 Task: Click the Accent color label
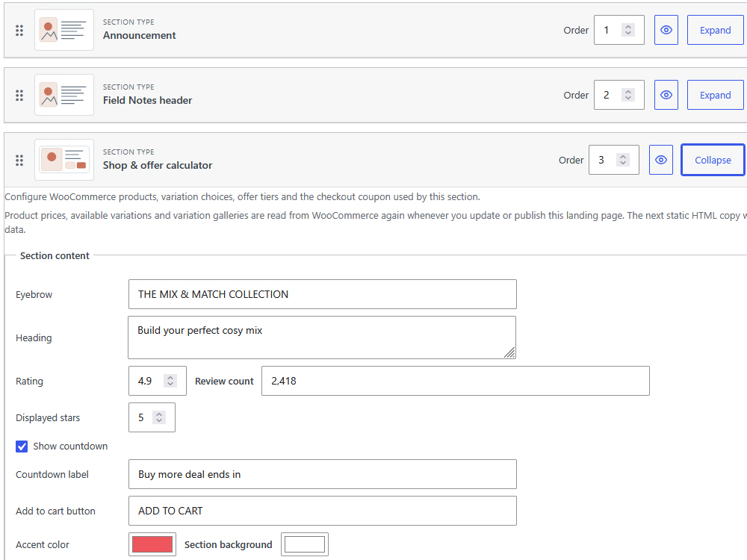[x=43, y=544]
